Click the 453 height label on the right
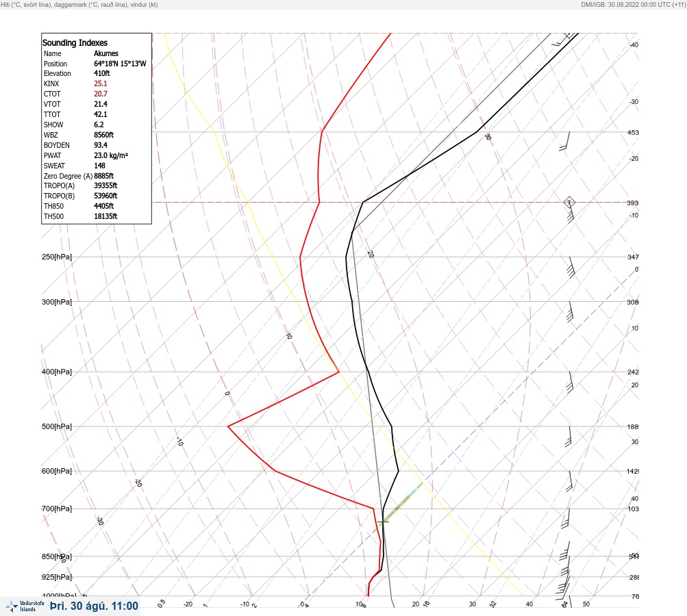The image size is (687, 616). pyautogui.click(x=633, y=132)
